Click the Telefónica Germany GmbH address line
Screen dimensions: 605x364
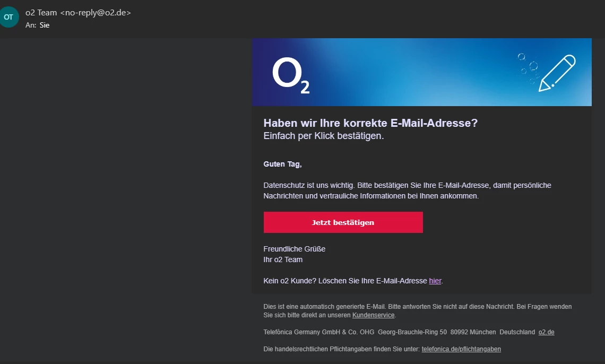point(399,332)
